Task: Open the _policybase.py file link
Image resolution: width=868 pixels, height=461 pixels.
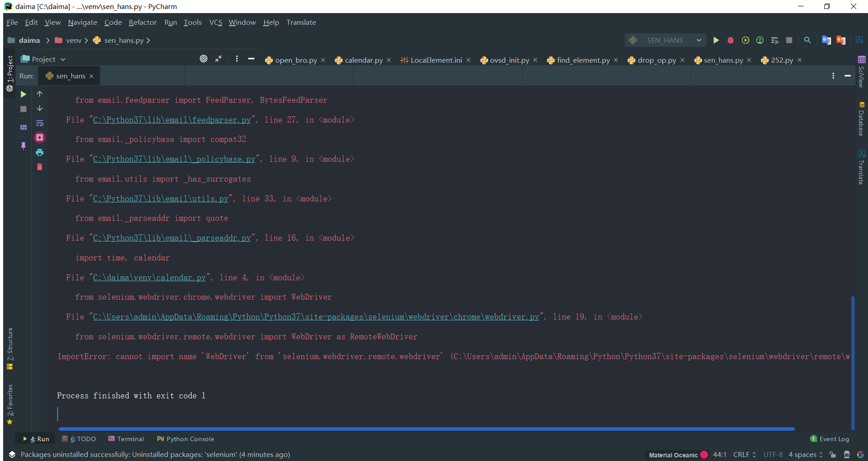Action: click(x=174, y=159)
